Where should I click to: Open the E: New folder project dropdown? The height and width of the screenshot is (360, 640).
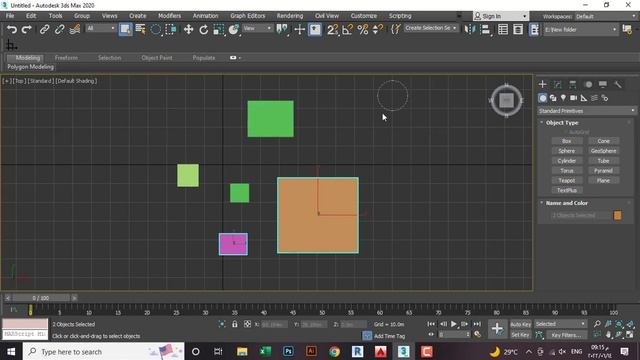(580, 29)
